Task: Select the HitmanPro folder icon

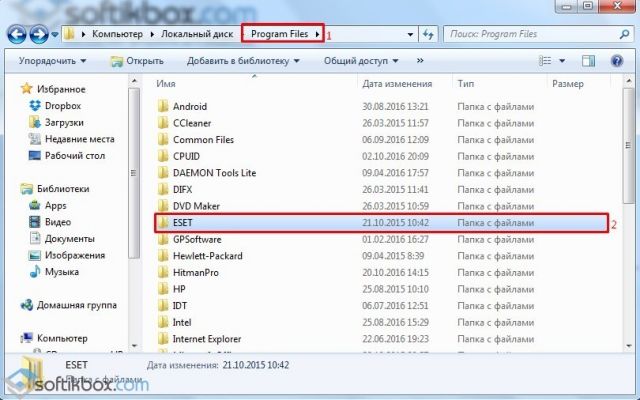Action: pos(163,273)
